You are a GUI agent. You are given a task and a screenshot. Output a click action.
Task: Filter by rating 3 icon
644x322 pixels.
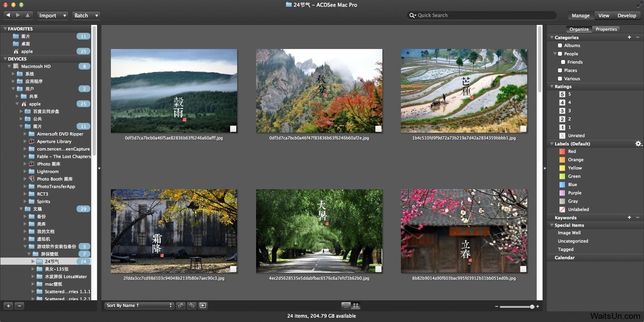click(x=562, y=111)
